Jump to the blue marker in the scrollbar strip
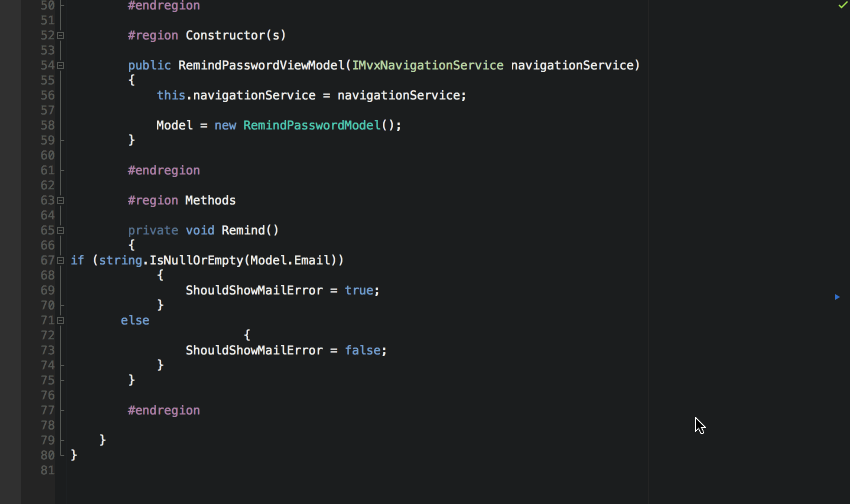This screenshot has height=504, width=850. (x=837, y=297)
